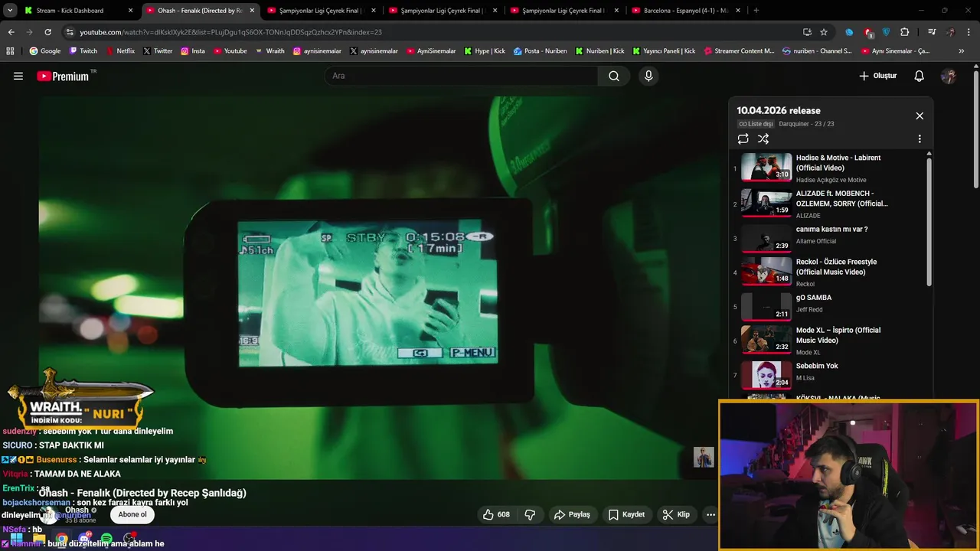Viewport: 980px width, 551px height.
Task: Click the page vertical scrollbar
Action: 976,130
